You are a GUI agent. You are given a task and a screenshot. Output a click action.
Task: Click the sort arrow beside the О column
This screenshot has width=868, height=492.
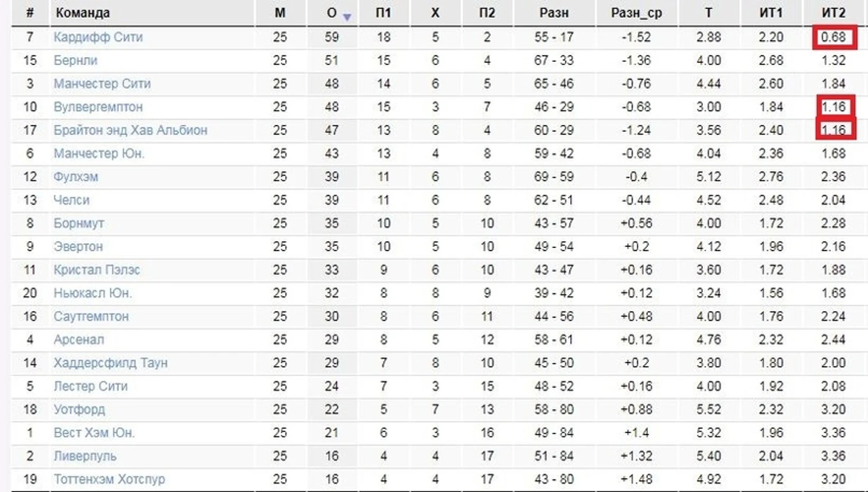pos(347,17)
